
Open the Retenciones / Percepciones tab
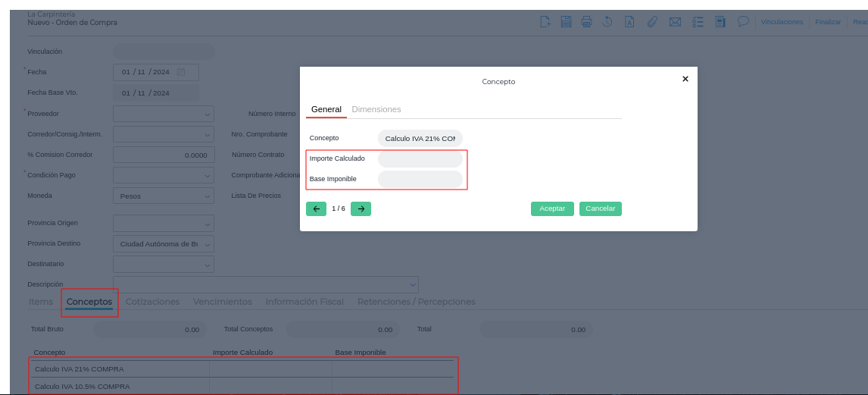tap(417, 302)
